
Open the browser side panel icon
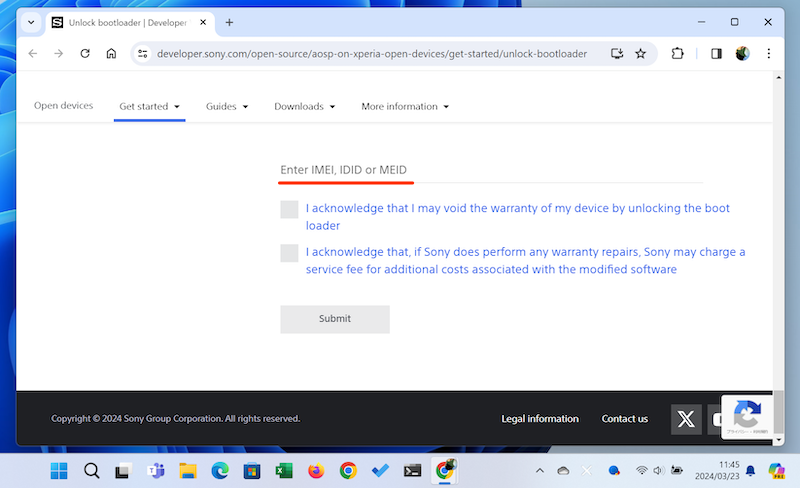[716, 53]
